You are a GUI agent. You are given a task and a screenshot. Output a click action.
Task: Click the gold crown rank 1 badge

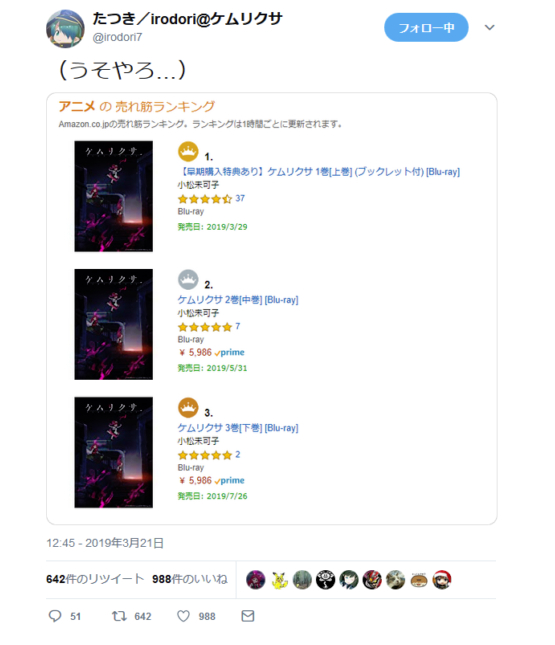click(x=188, y=152)
